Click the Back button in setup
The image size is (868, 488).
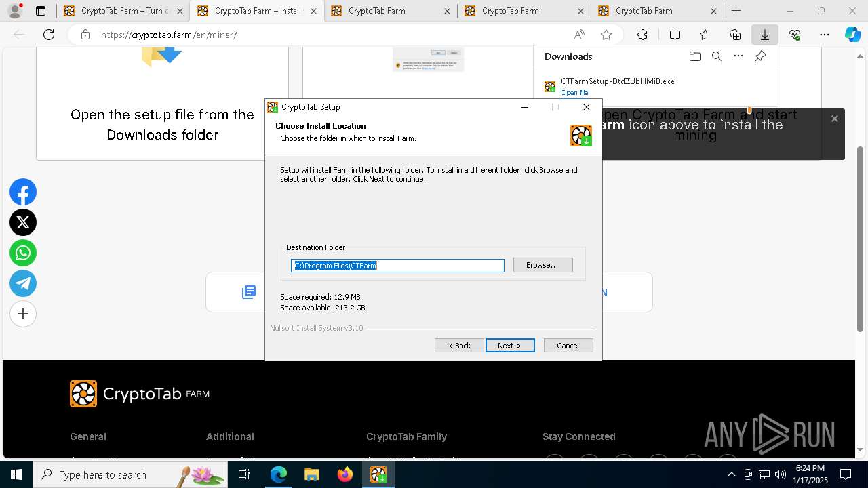[x=459, y=346]
